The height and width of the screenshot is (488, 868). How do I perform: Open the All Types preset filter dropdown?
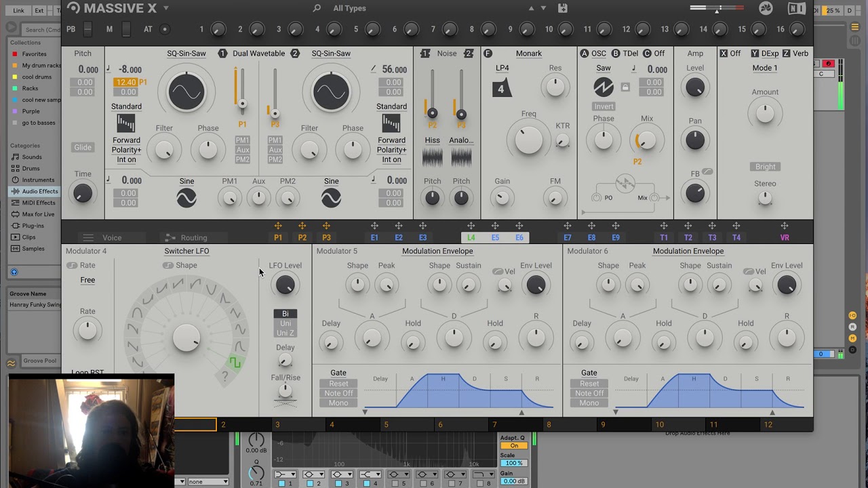click(x=349, y=8)
